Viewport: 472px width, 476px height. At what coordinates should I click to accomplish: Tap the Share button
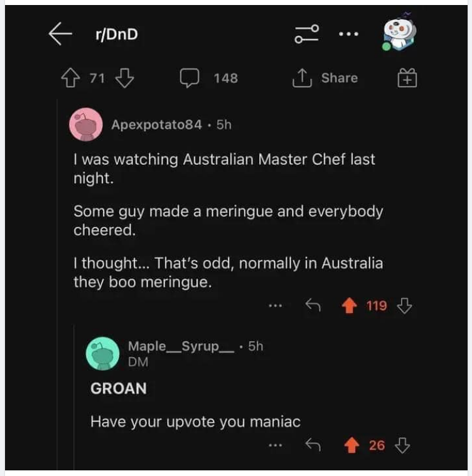tap(325, 78)
